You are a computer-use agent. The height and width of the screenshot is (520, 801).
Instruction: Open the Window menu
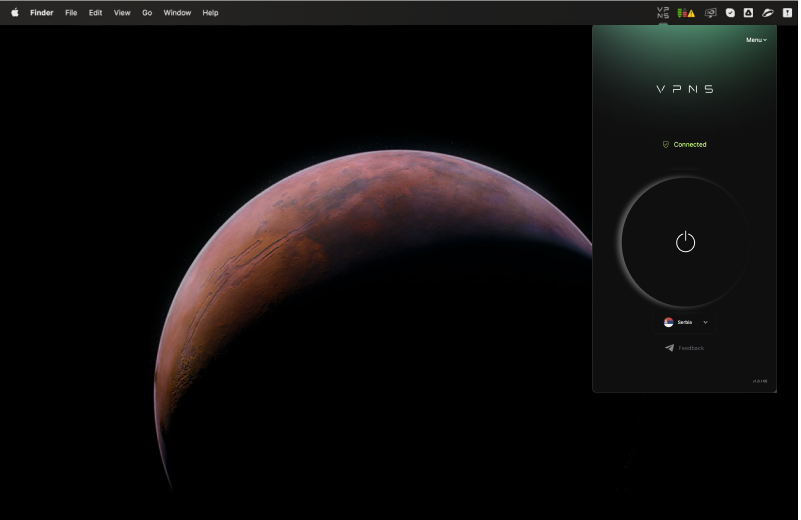(177, 13)
